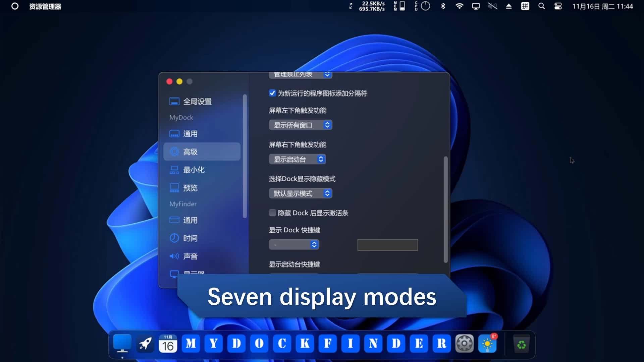Open the 预览 sidebar item
The height and width of the screenshot is (362, 644).
190,188
